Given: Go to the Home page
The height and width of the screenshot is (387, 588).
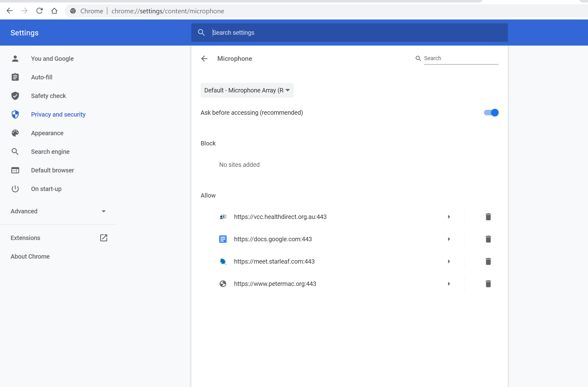Looking at the screenshot, I should (x=54, y=11).
